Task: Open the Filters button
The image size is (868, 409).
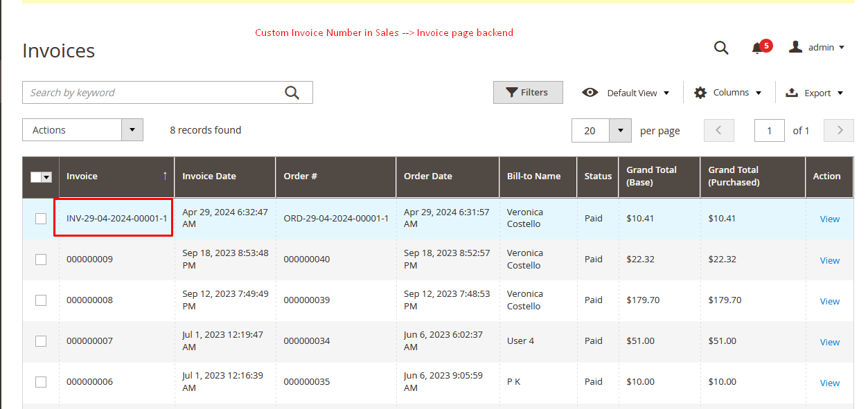Action: pos(528,93)
